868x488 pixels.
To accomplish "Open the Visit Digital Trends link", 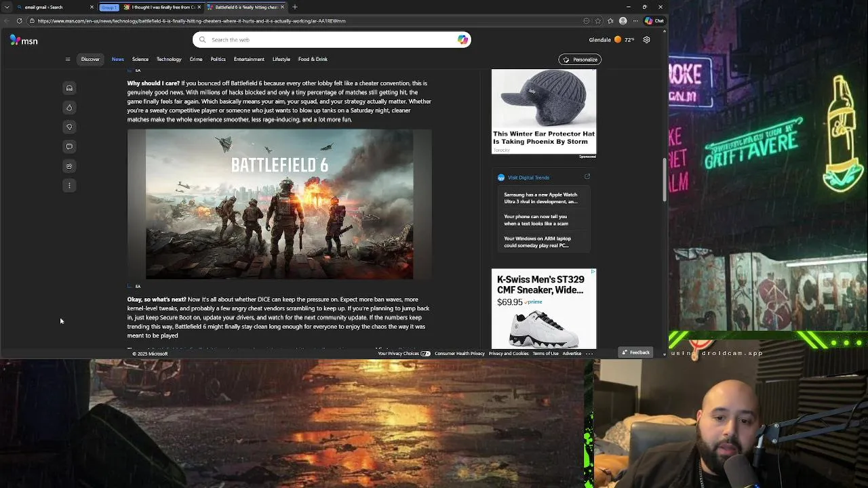I will tap(528, 178).
